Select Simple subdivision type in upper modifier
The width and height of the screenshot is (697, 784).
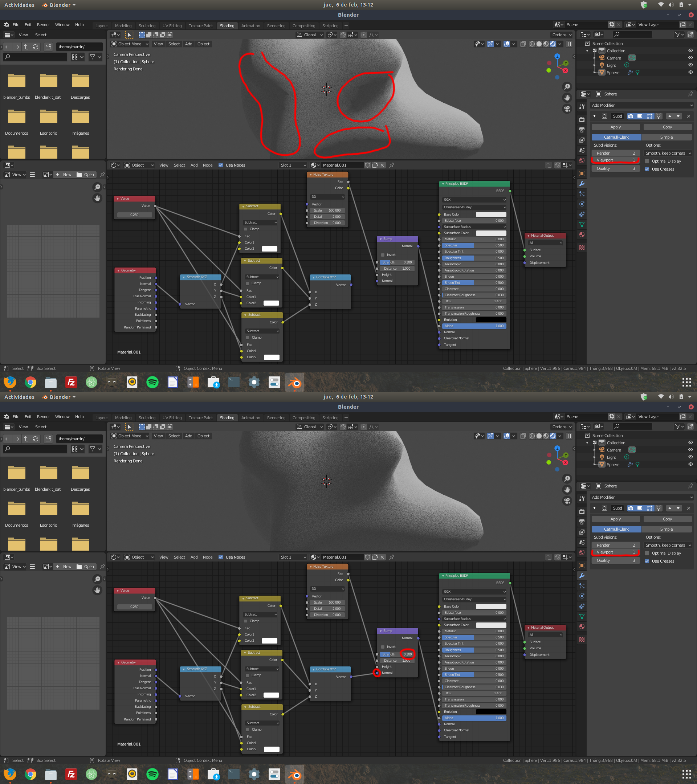pos(666,137)
